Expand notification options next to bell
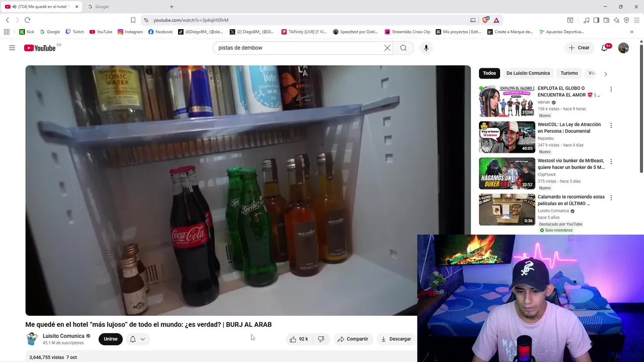644x362 pixels. click(143, 339)
